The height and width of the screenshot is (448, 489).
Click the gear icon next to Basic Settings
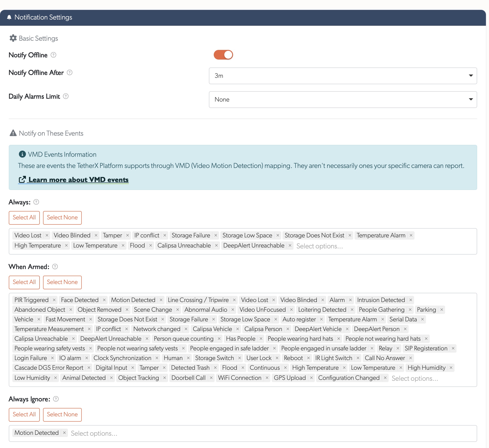pyautogui.click(x=13, y=38)
